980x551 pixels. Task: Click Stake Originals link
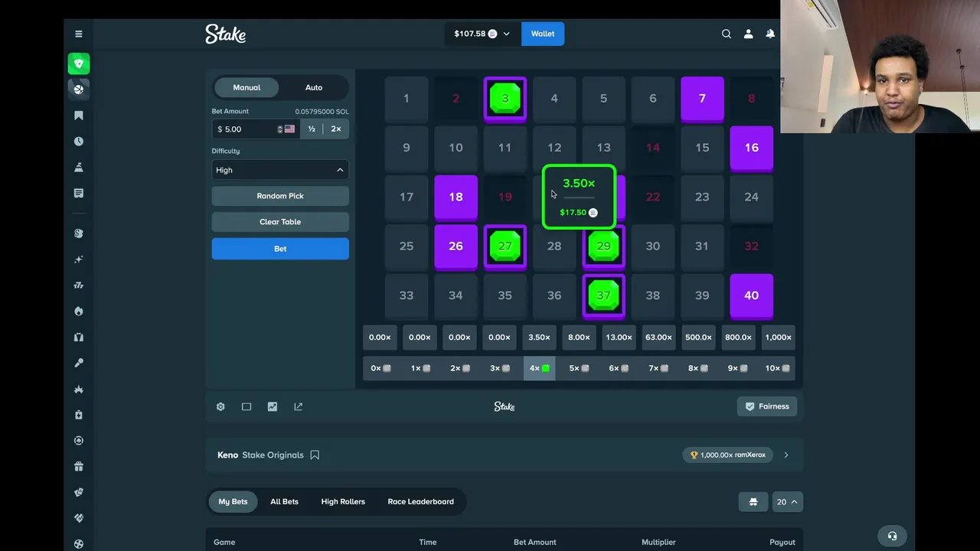(x=273, y=455)
